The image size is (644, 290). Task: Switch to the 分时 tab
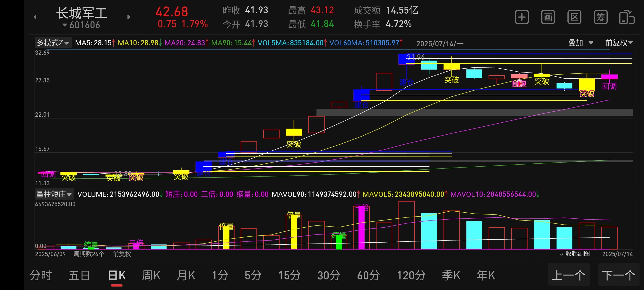tap(41, 275)
